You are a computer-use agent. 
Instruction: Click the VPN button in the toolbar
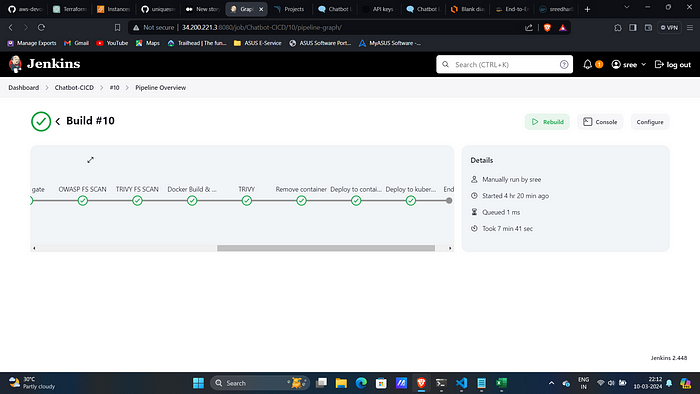tap(669, 28)
